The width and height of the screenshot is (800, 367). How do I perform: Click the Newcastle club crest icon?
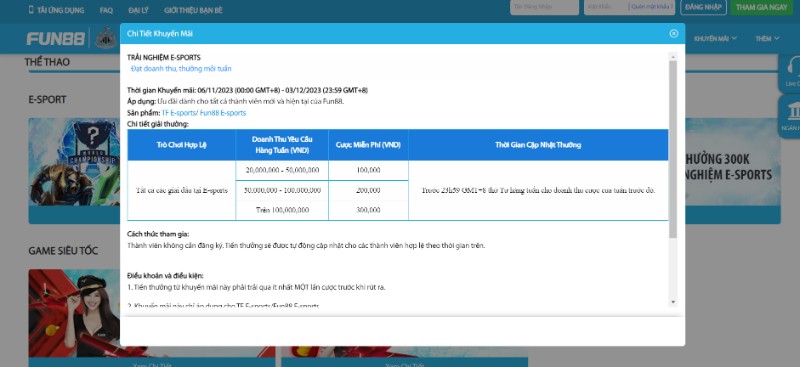point(106,38)
